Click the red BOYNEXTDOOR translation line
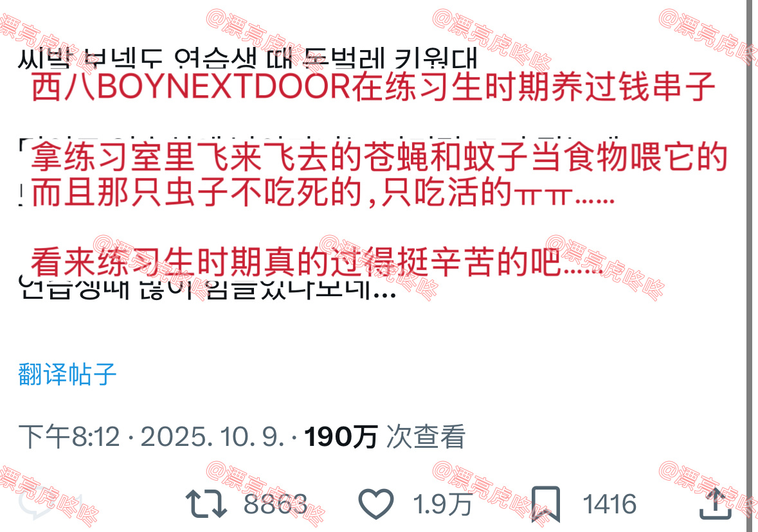The height and width of the screenshot is (532, 758). pos(373,87)
